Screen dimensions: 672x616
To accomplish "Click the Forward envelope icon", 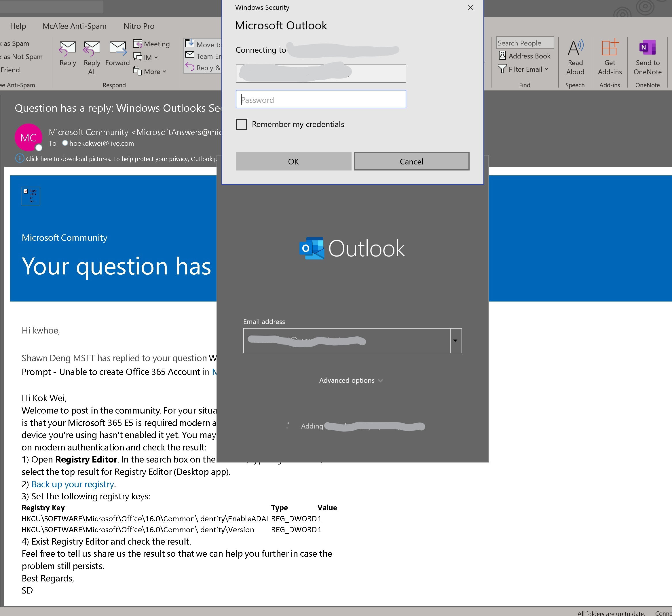I will [x=118, y=49].
